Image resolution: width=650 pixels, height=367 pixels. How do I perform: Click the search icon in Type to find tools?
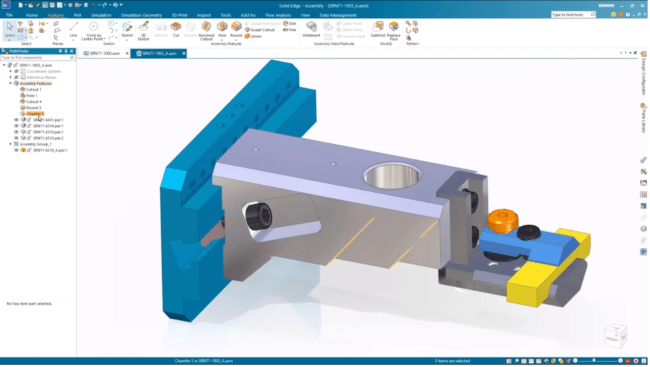(593, 15)
